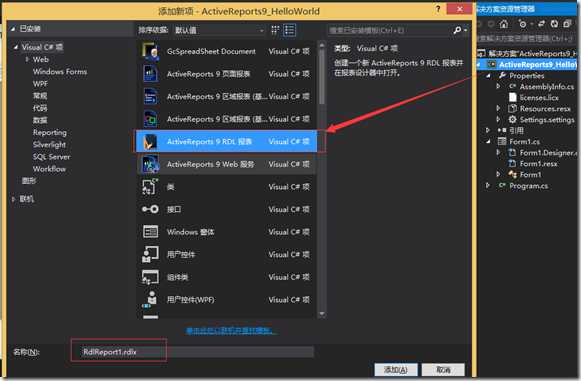
Task: Pick ActiveReports 9 RDL report template
Action: (x=226, y=141)
